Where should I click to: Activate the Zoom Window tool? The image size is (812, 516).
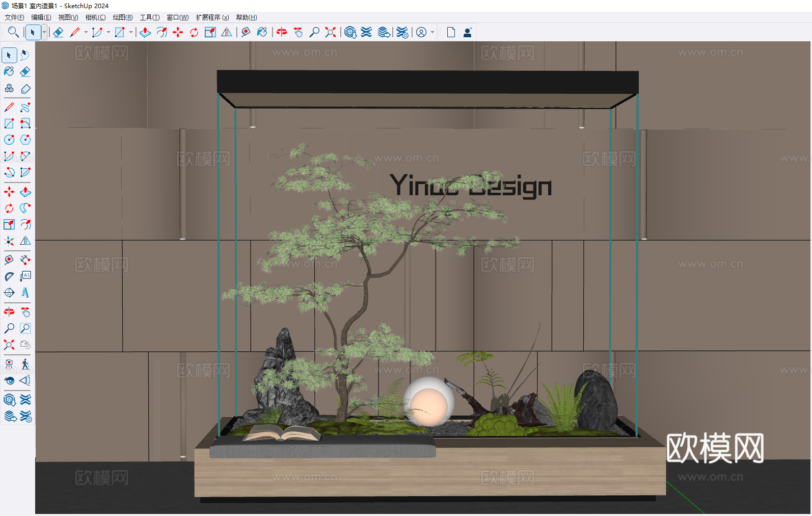click(x=25, y=328)
